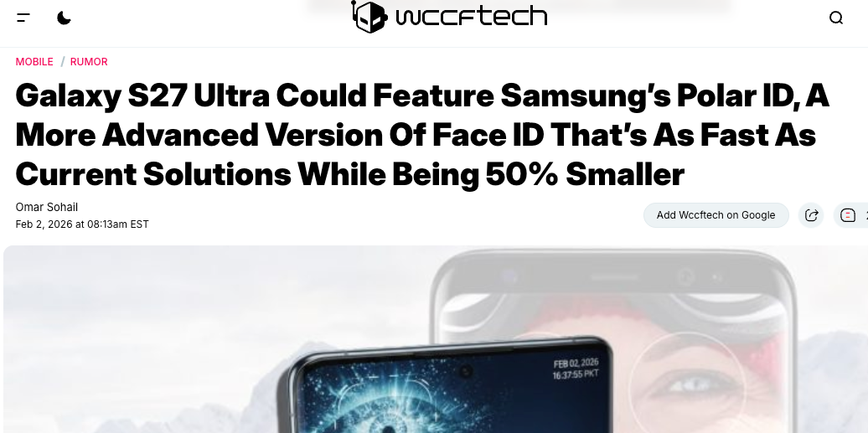
Task: Click the Add Wccftech on Google button
Action: pyautogui.click(x=716, y=215)
